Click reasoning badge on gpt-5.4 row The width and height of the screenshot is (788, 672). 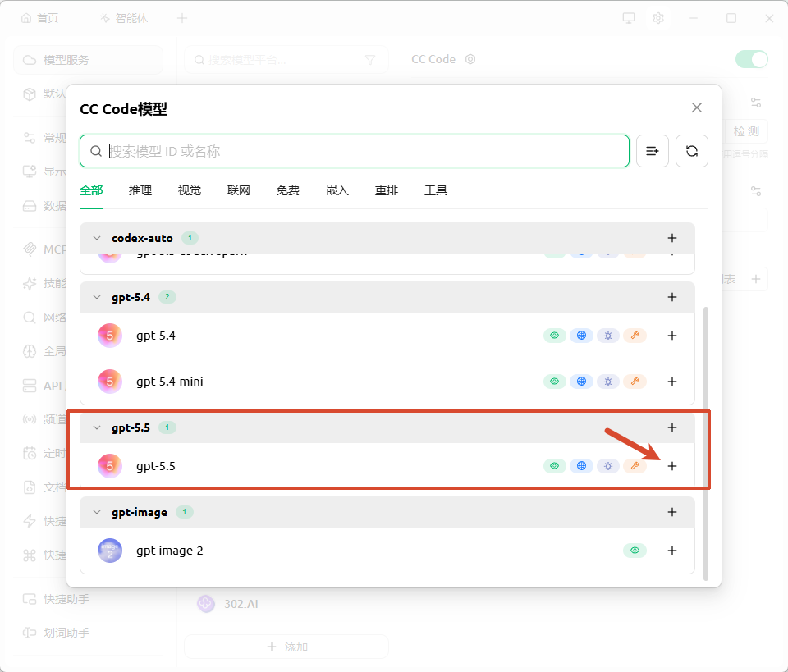pyautogui.click(x=608, y=336)
